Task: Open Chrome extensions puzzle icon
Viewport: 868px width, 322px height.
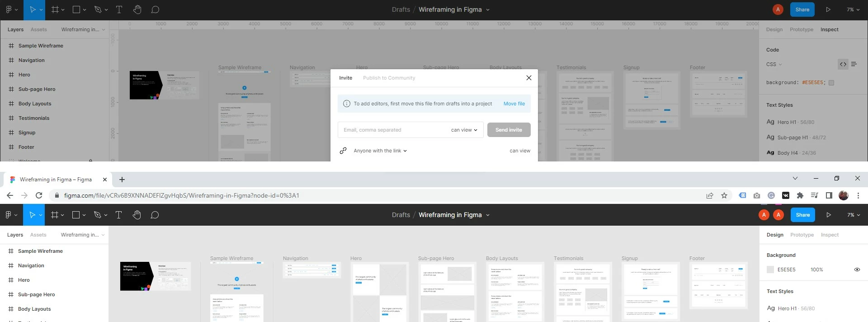Action: [x=800, y=195]
